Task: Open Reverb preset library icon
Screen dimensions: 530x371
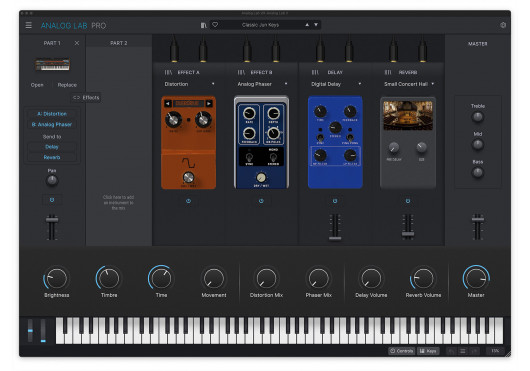Action: point(388,72)
